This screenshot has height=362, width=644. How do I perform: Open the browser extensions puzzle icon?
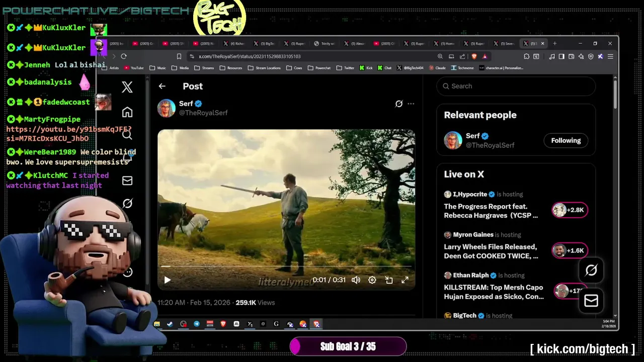[x=526, y=56]
